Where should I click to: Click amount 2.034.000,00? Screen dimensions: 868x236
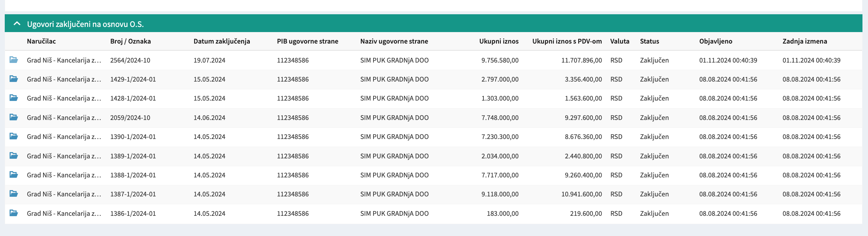(x=500, y=156)
